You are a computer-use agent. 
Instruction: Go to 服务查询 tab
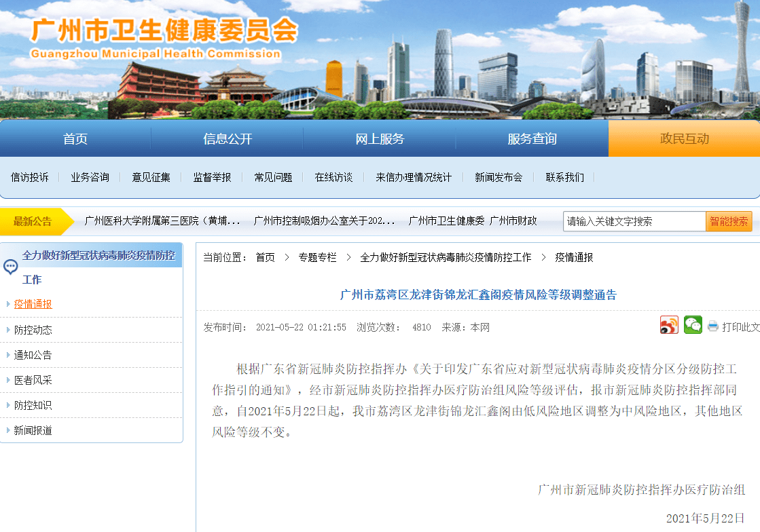point(532,139)
